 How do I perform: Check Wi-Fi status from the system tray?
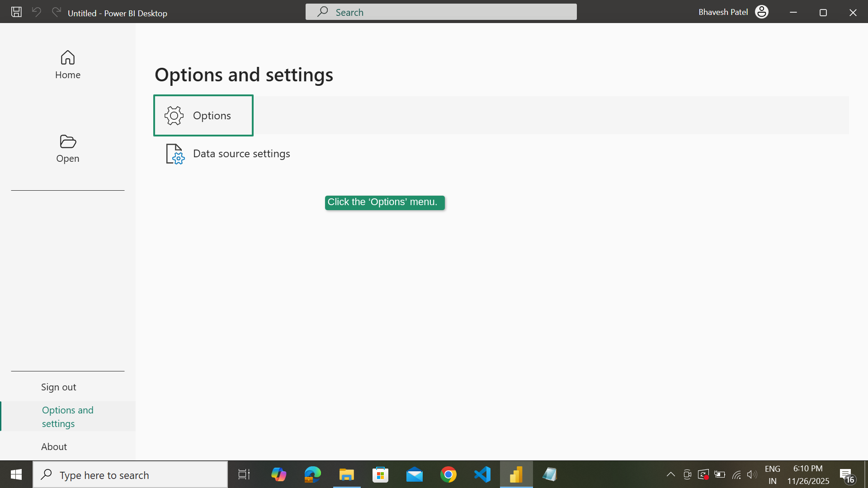pos(736,474)
